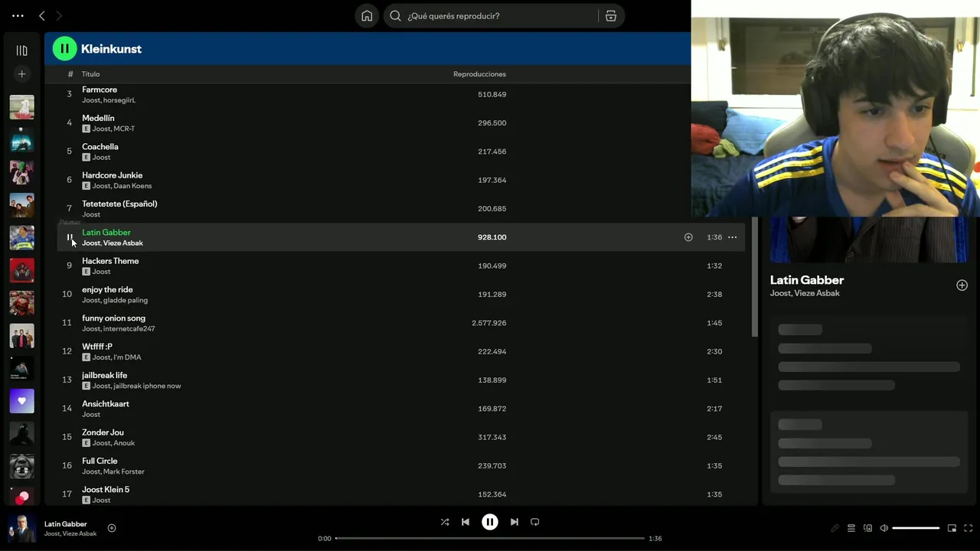Open Latin Gabber title in the right panel
This screenshot has height=551, width=980.
(x=807, y=280)
